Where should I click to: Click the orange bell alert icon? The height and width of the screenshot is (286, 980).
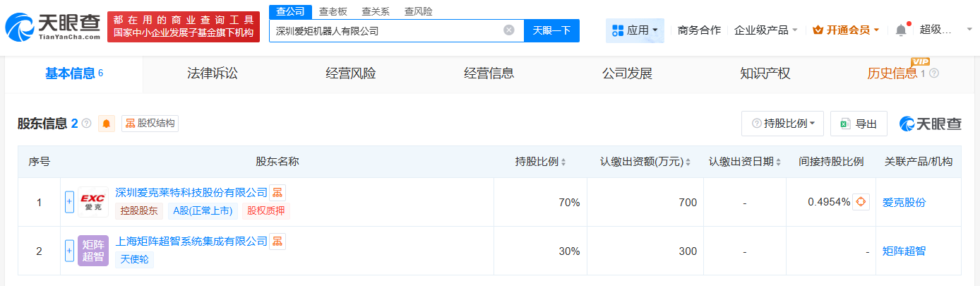tap(107, 124)
